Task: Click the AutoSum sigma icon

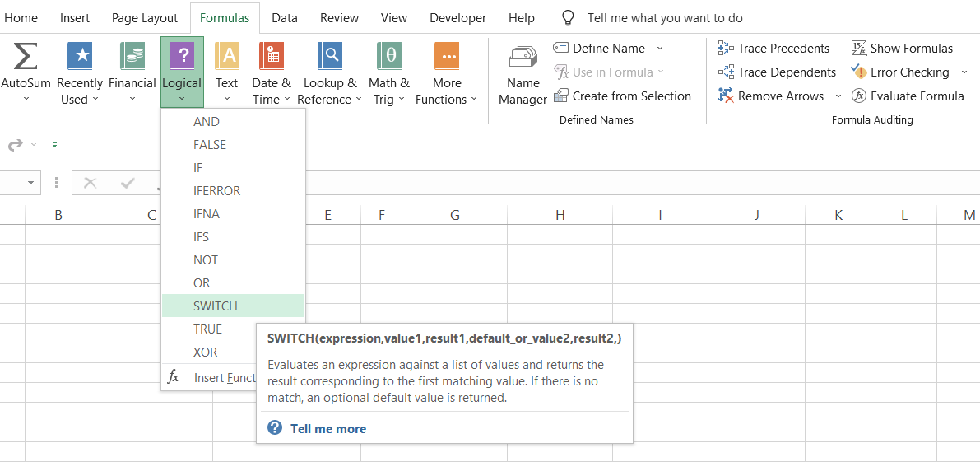Action: (x=26, y=57)
